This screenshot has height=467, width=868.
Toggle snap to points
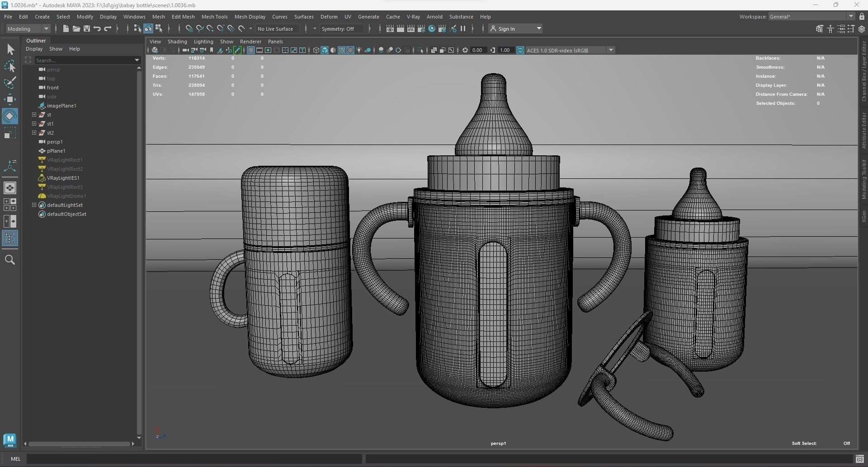pos(210,28)
